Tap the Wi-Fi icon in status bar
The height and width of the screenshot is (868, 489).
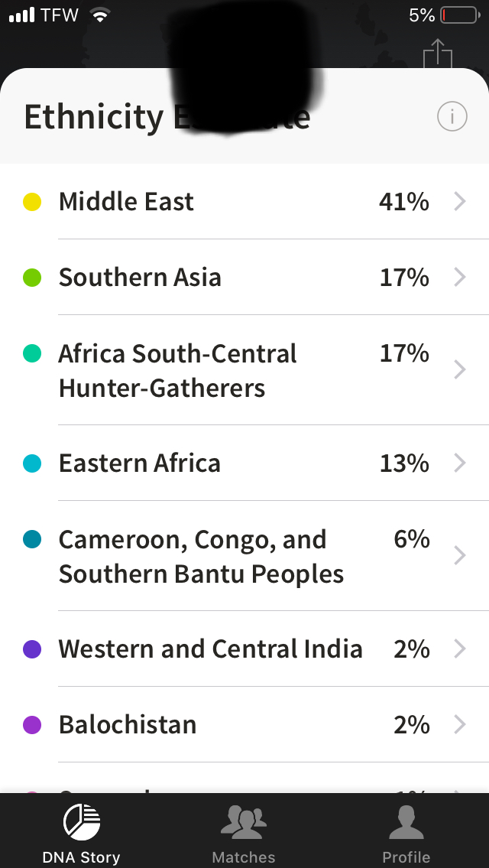coord(99,15)
